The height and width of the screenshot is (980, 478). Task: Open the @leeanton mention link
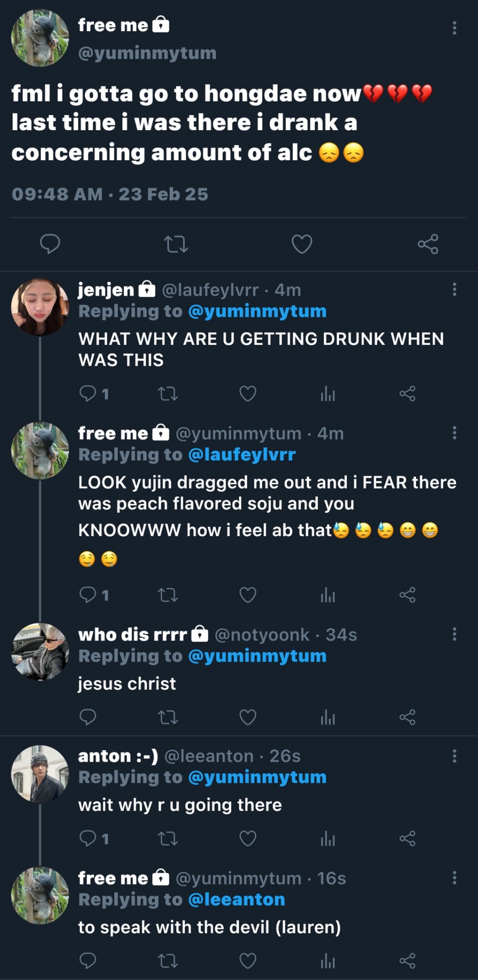coord(236,899)
